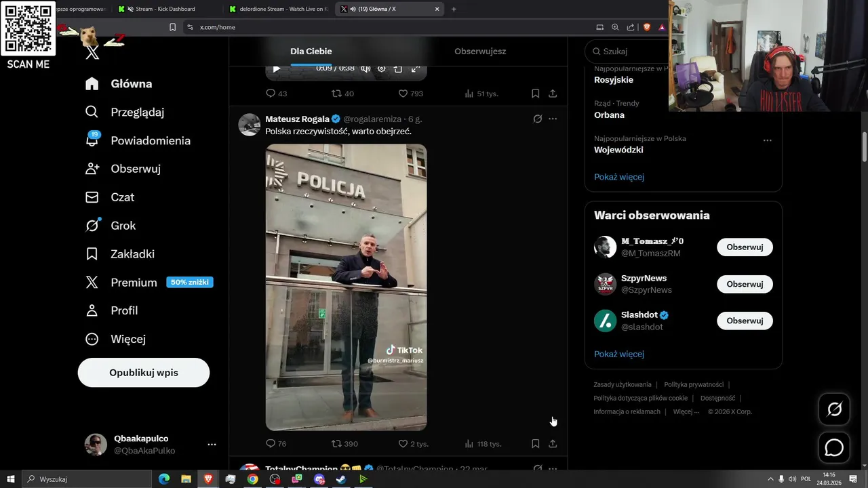Bookmark Mateusz Rogala's post

535,444
